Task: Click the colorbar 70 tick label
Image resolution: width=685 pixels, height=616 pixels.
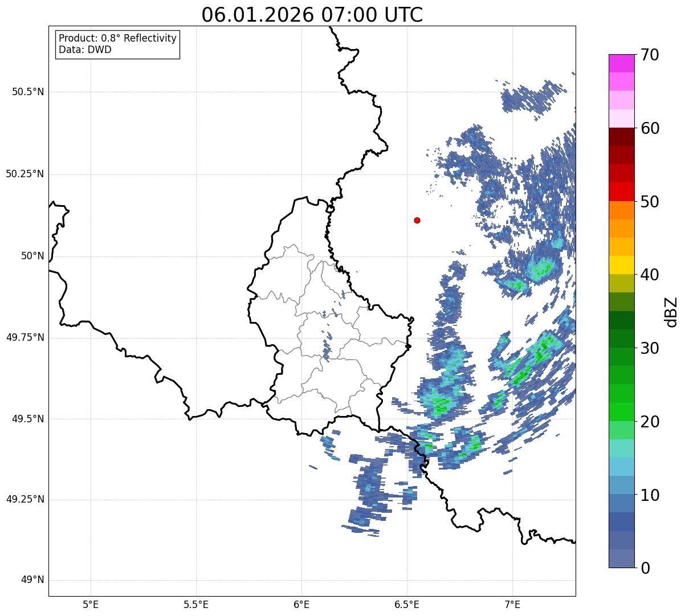Action: [650, 55]
